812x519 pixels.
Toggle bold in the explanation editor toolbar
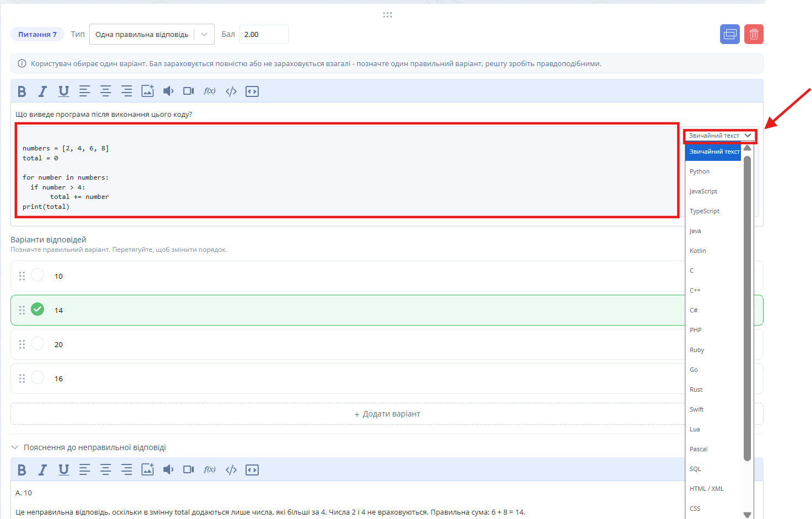pyautogui.click(x=22, y=470)
